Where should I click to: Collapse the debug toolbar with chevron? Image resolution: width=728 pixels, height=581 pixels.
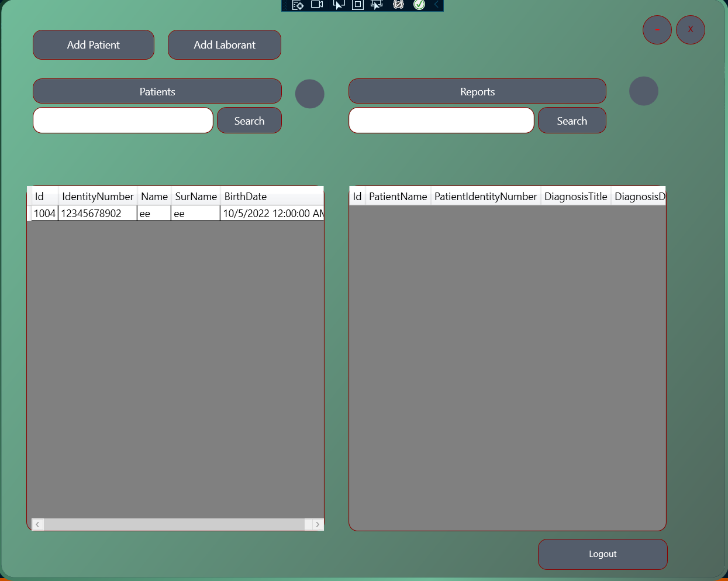pyautogui.click(x=436, y=5)
